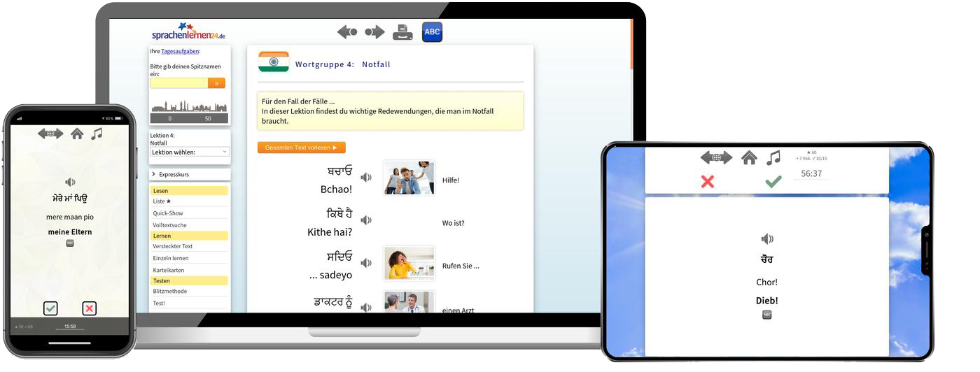This screenshot has width=980, height=372.
Task: Play audio for ... sadeyo
Action: click(x=365, y=263)
